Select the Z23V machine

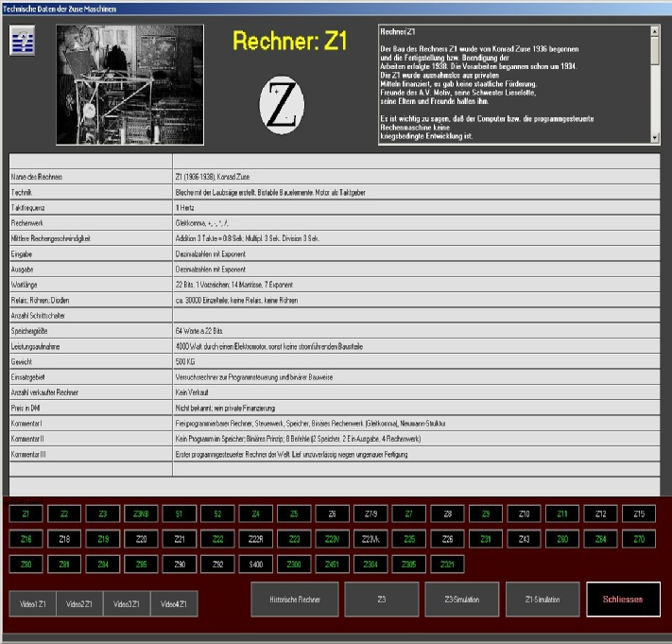coord(332,539)
